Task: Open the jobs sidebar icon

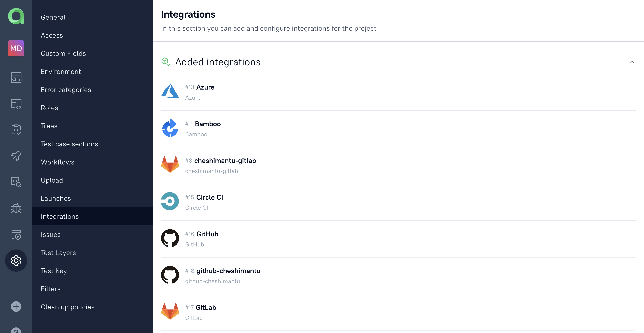Action: click(16, 235)
